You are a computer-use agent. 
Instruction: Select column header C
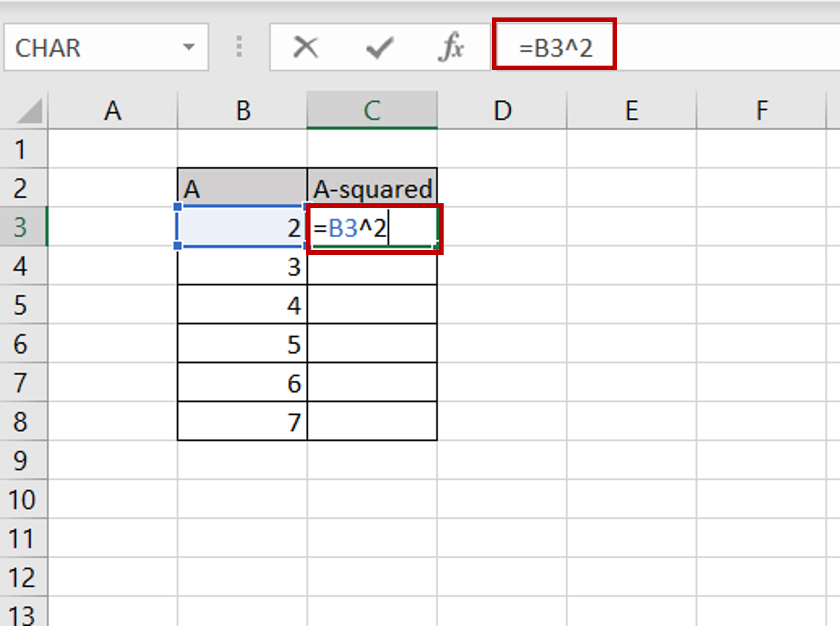pos(372,110)
